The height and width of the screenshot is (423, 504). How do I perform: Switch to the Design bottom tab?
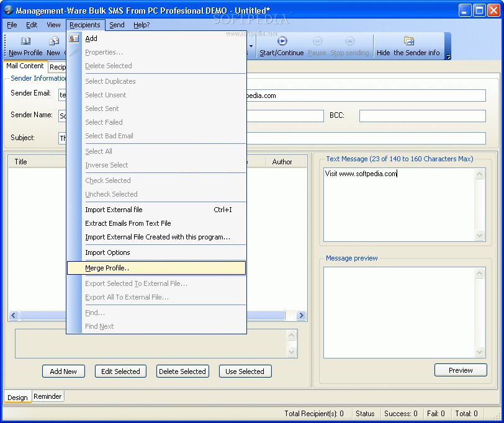click(17, 398)
